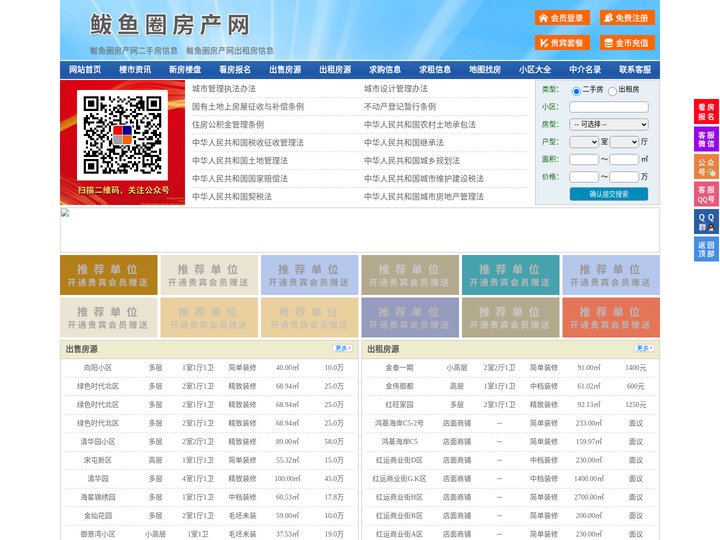The height and width of the screenshot is (540, 720).
Task: Click 免费注册 free registration button
Action: [627, 18]
